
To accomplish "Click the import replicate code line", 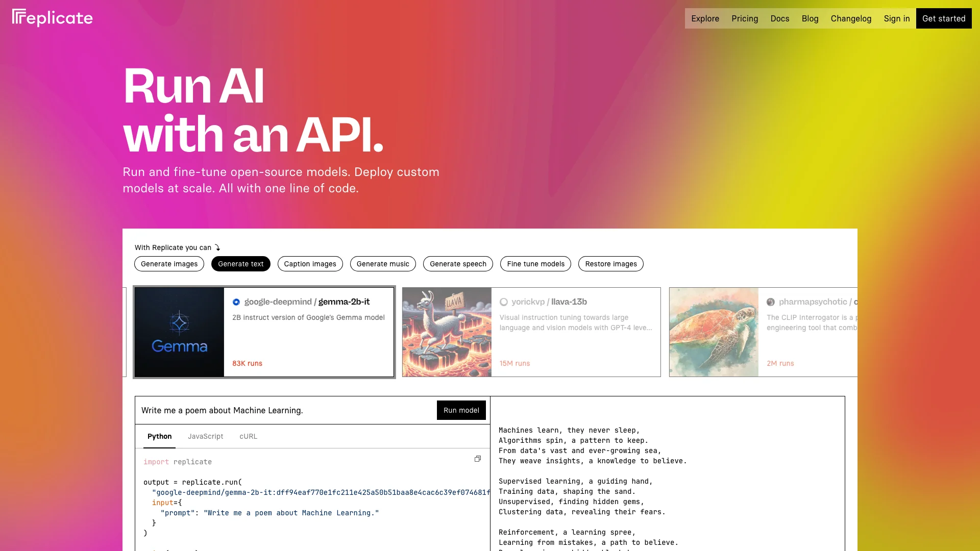I will [178, 462].
